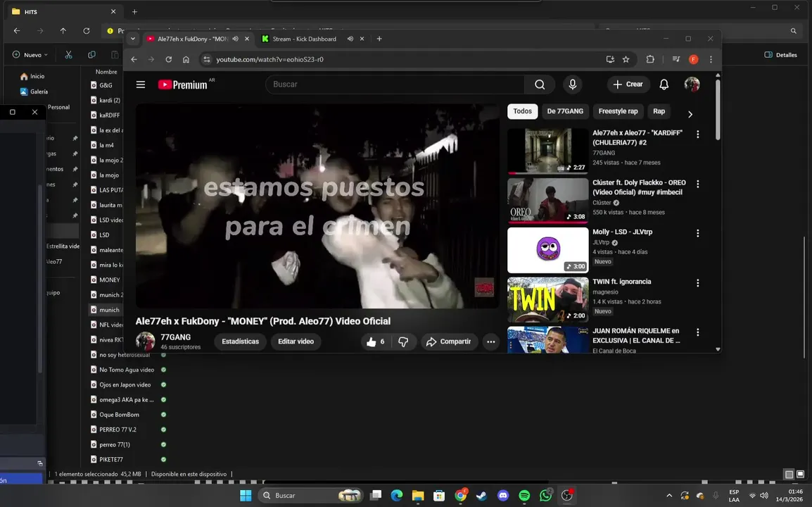Screen dimensions: 812x507
Task: Open options menu for TWIN ft. ignorancia
Action: pyautogui.click(x=697, y=283)
